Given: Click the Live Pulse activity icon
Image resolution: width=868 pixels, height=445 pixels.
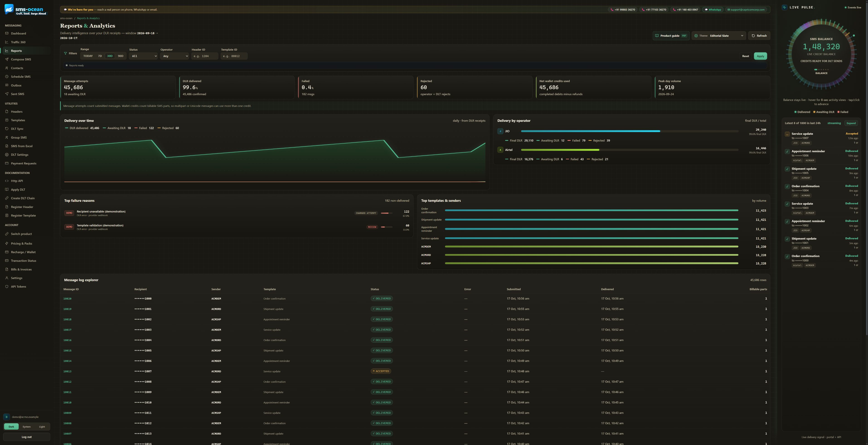Looking at the screenshot, I should 785,7.
